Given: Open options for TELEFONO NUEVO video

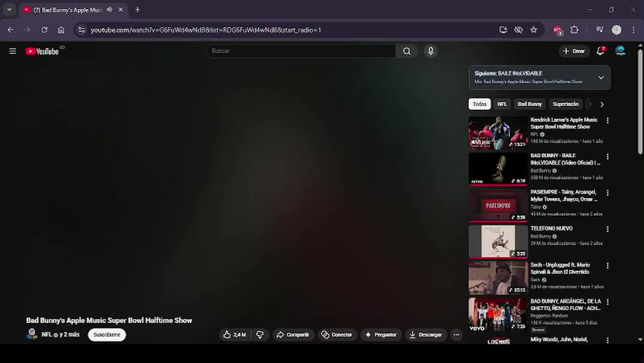Looking at the screenshot, I should (x=607, y=229).
